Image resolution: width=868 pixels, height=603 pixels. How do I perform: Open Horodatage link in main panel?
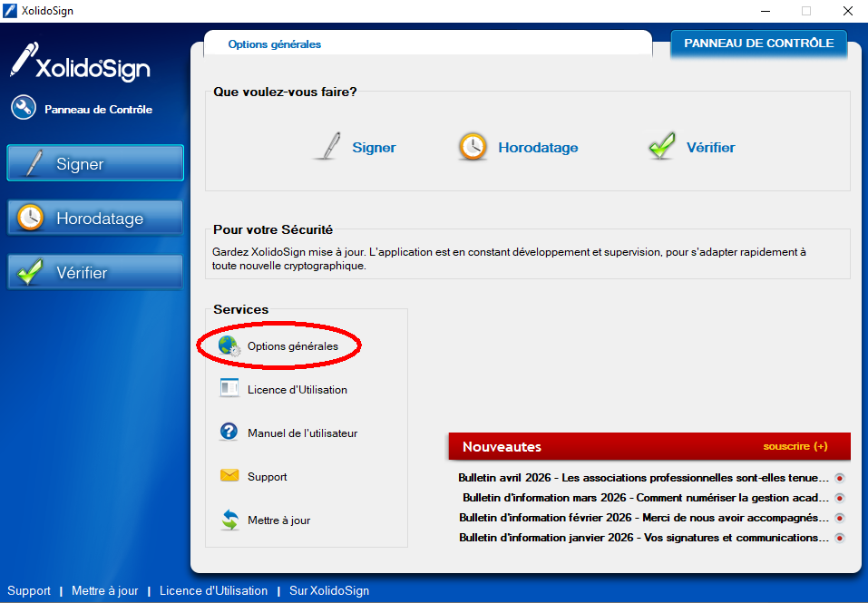(x=538, y=148)
